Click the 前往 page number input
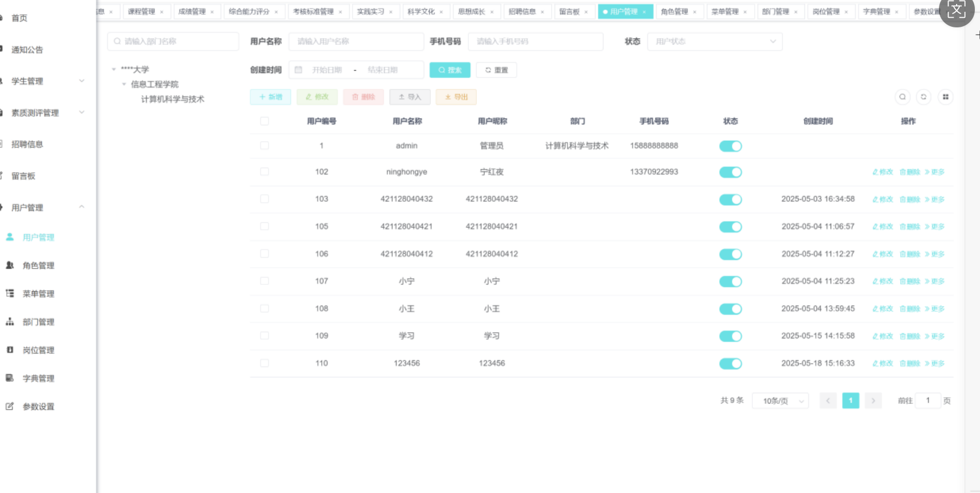The image size is (980, 493). (928, 401)
